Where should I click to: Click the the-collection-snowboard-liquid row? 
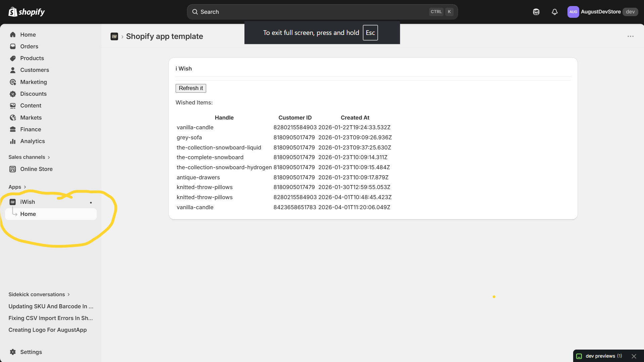(x=284, y=147)
